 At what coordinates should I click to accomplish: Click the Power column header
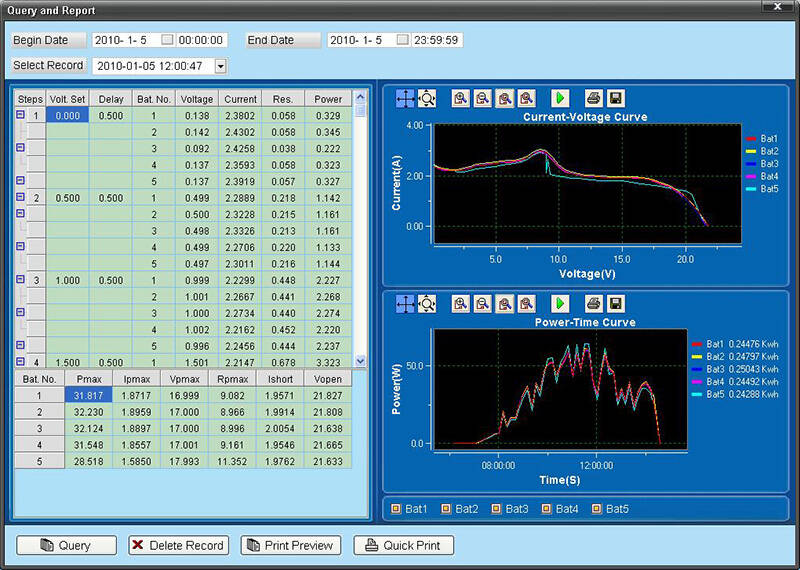pyautogui.click(x=328, y=99)
